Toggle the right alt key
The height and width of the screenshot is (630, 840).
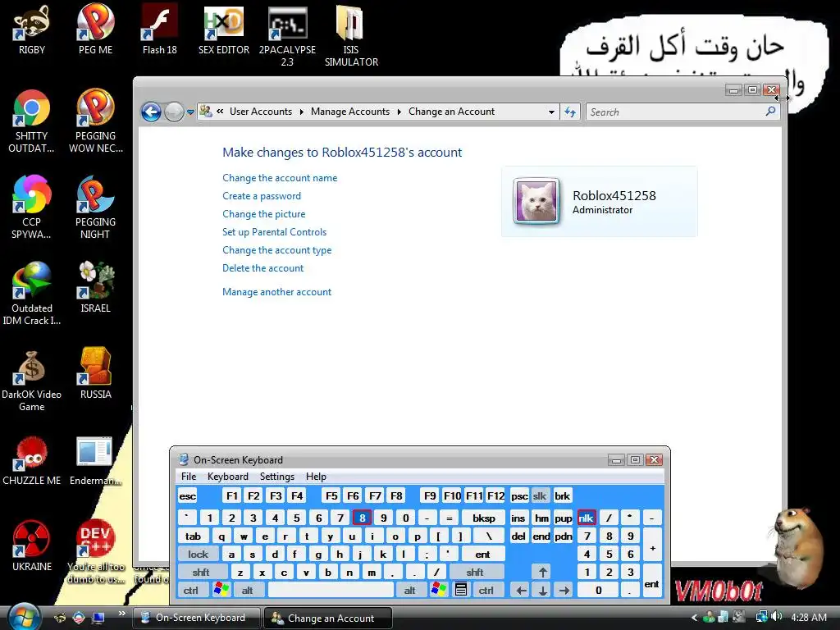tap(410, 591)
